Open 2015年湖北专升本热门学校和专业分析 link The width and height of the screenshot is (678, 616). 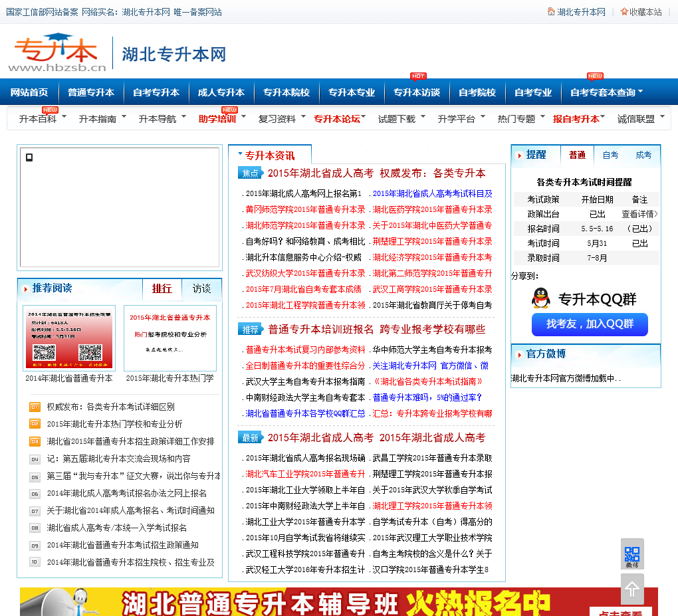coord(114,424)
